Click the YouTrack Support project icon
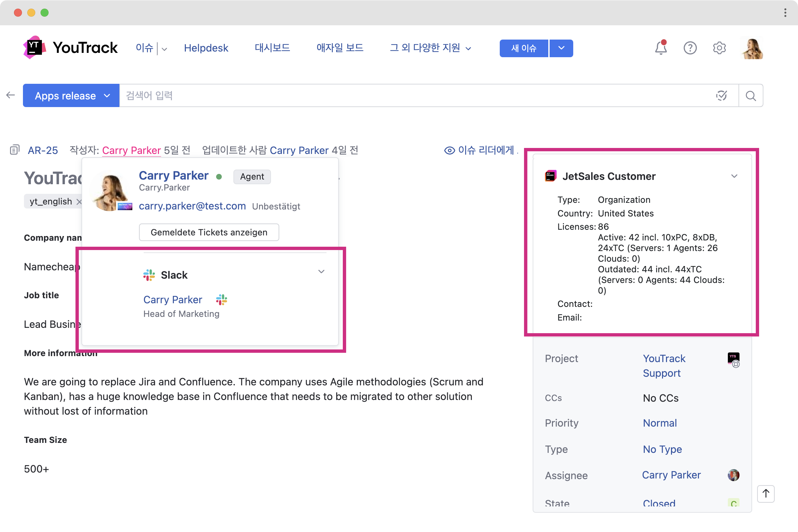The width and height of the screenshot is (798, 532). (733, 360)
